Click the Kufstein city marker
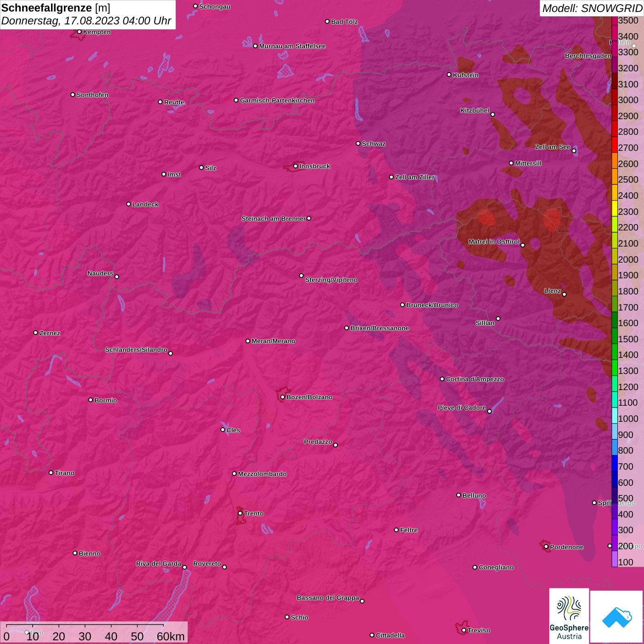 449,75
